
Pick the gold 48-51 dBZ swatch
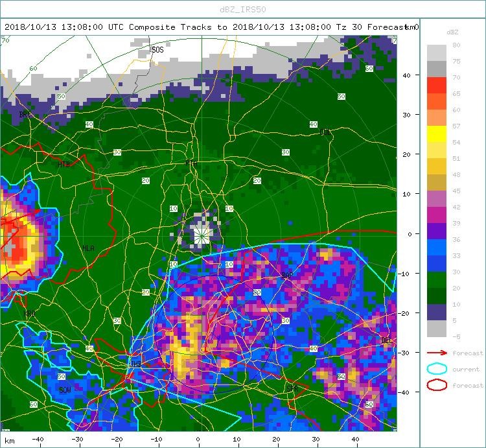pyautogui.click(x=436, y=166)
